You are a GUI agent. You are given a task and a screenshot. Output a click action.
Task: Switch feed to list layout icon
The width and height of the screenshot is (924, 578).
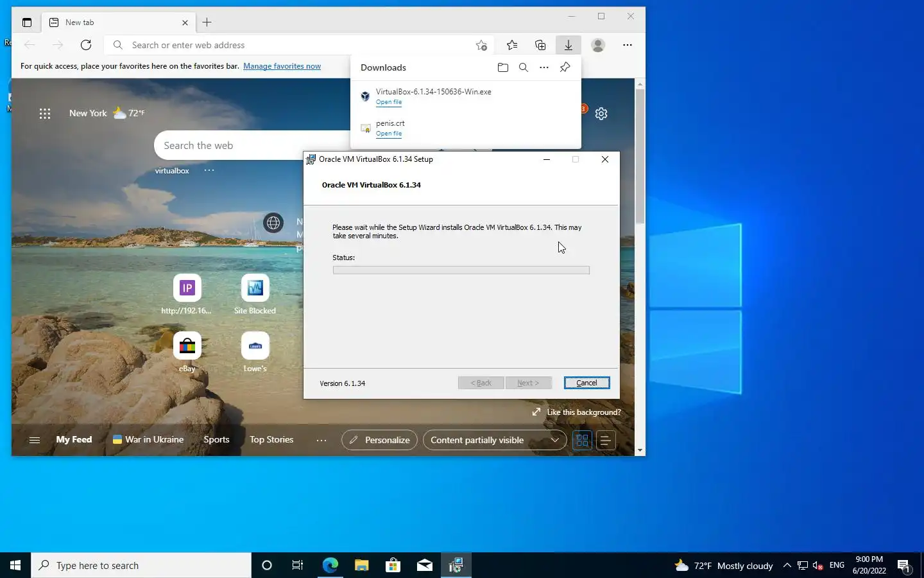coord(606,440)
